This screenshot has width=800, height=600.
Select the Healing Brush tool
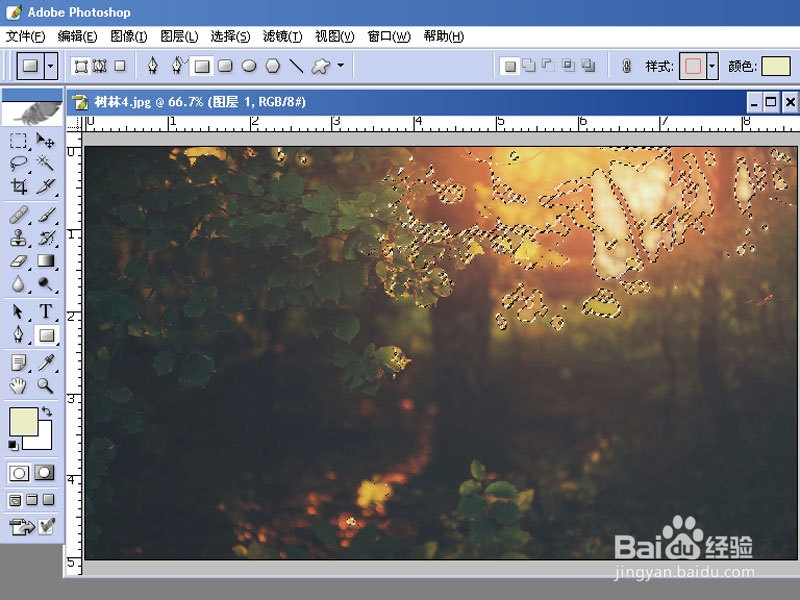click(18, 215)
